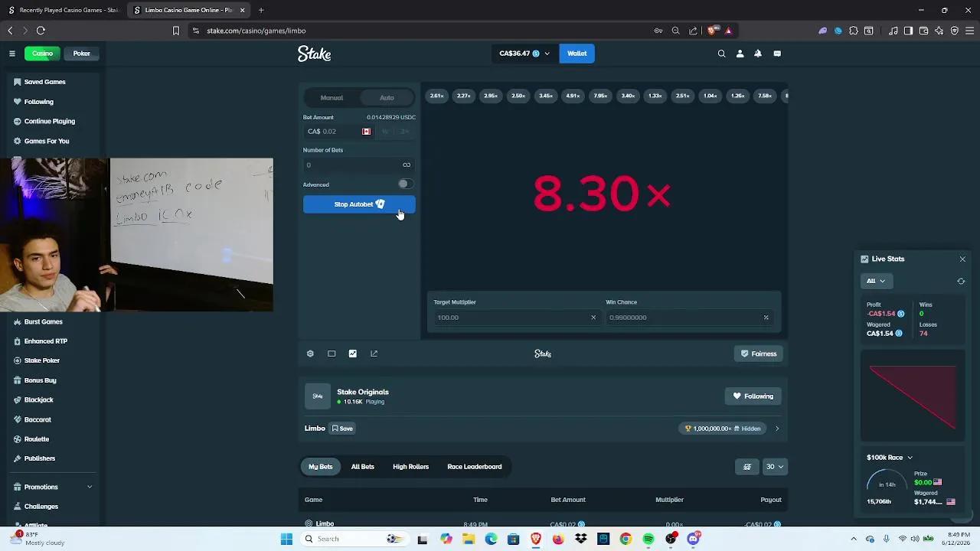Click the 2.61× previous result chip
Image resolution: width=980 pixels, height=551 pixels.
tap(437, 96)
